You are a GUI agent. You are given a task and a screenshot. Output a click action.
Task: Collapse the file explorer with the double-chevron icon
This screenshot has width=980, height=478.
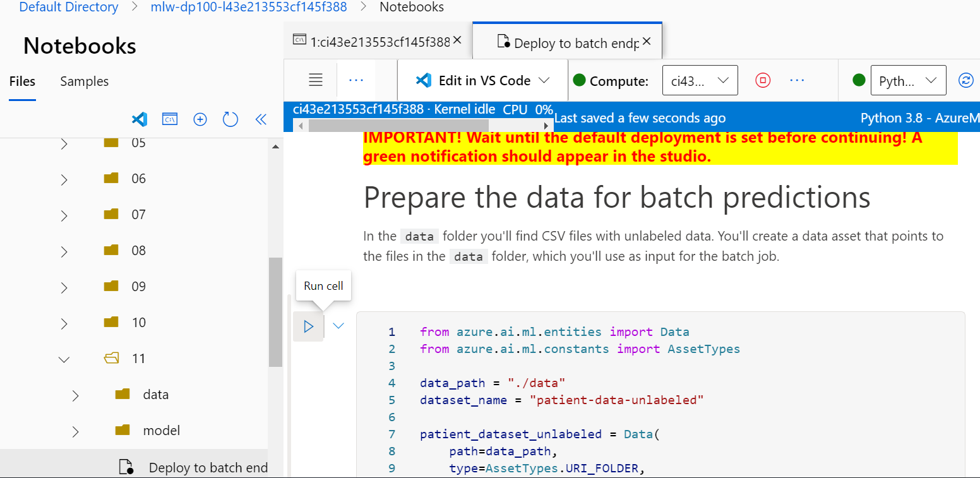point(261,119)
